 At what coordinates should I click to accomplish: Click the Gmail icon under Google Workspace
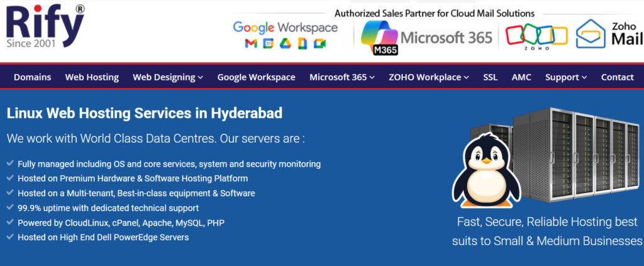(251, 43)
